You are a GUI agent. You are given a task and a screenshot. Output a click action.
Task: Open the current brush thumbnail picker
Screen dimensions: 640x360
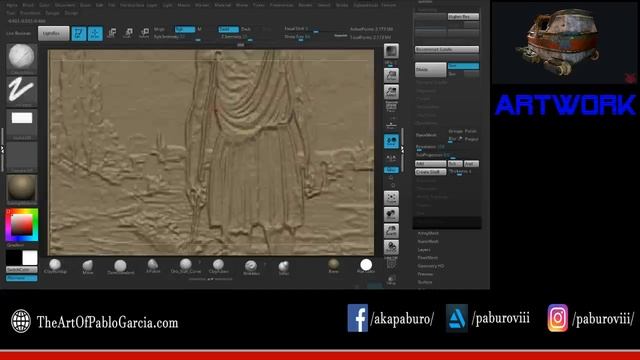[22, 58]
